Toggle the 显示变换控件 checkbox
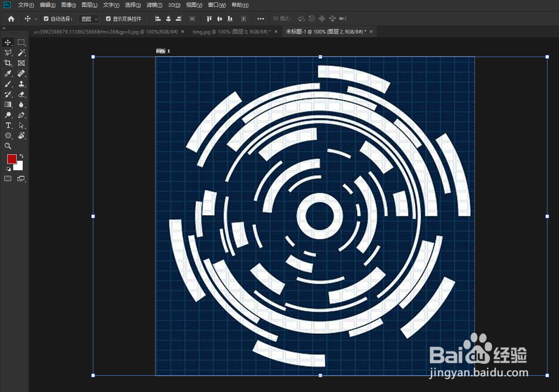The width and height of the screenshot is (559, 392). [x=108, y=19]
